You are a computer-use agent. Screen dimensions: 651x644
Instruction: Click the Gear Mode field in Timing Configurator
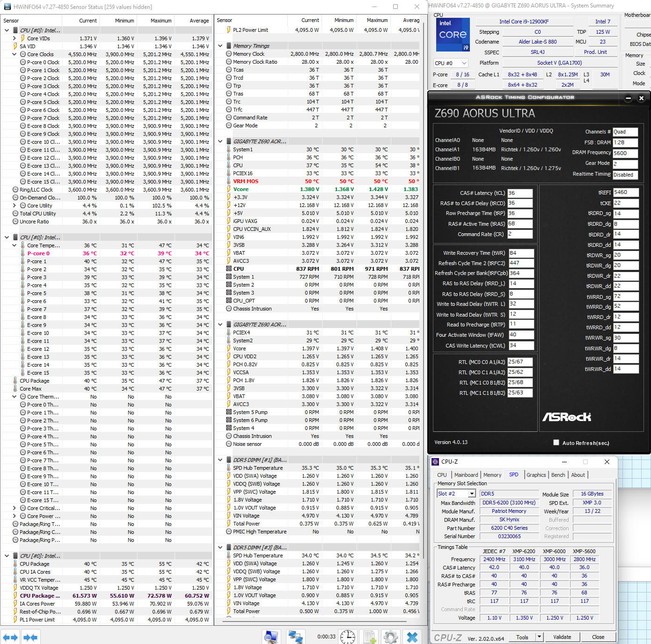tap(626, 164)
